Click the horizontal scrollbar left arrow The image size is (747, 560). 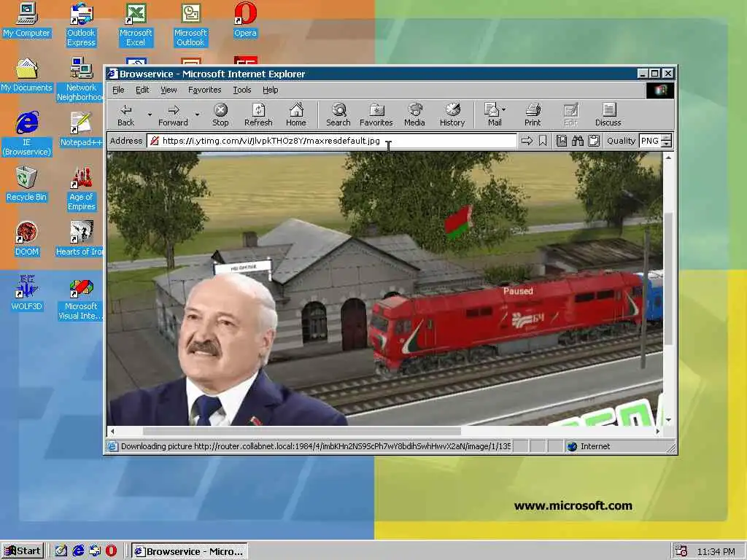(112, 431)
